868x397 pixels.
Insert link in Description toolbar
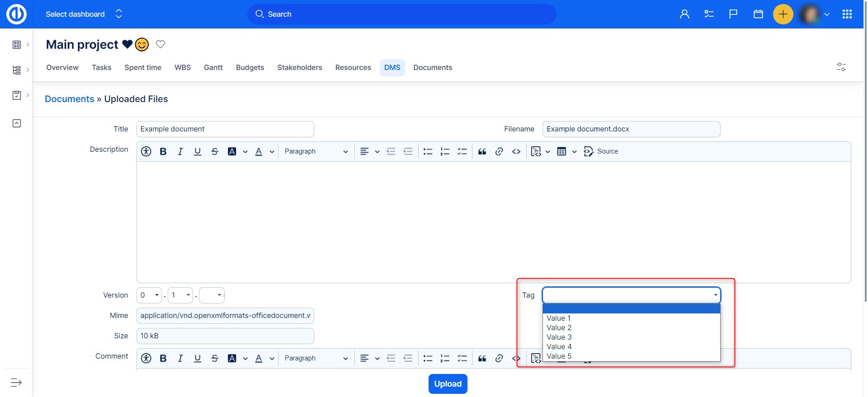click(x=499, y=152)
